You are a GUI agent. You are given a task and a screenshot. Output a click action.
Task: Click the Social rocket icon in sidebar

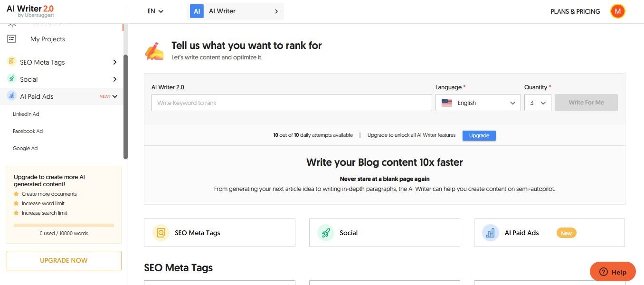click(x=12, y=79)
